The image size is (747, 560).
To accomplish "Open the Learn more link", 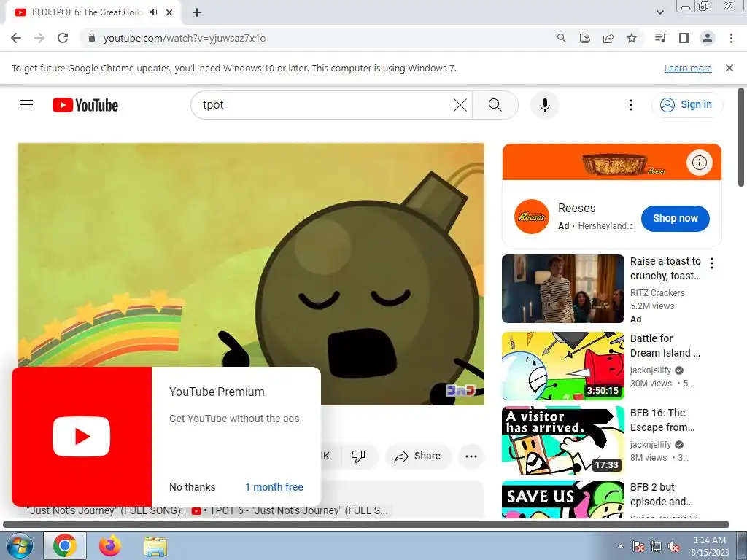I will 688,68.
